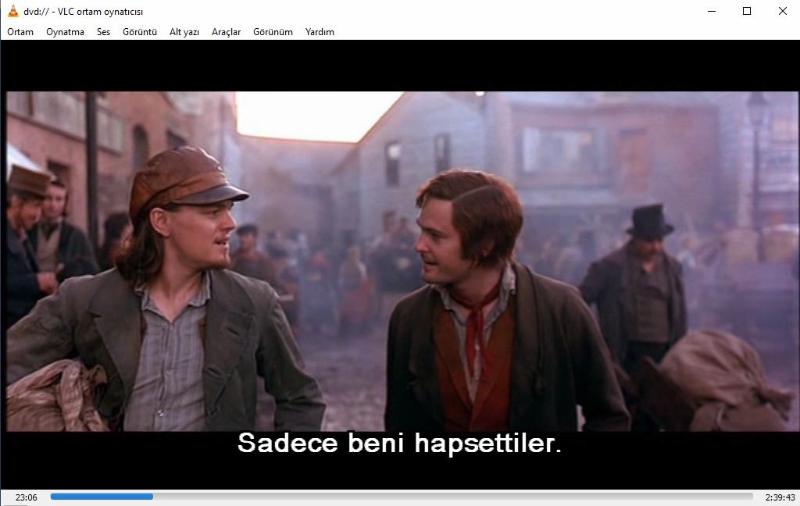
Task: Seek within the blue played portion of timeline
Action: [x=100, y=496]
